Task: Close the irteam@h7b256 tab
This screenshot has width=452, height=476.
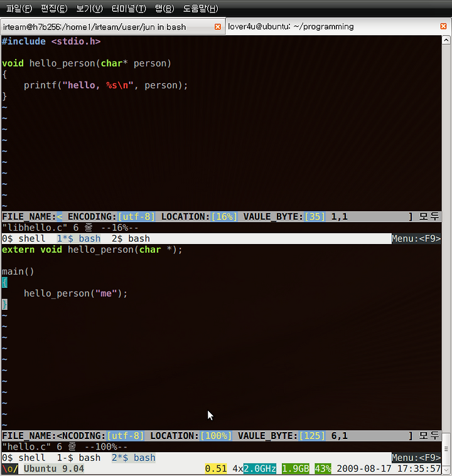Action: [218, 27]
